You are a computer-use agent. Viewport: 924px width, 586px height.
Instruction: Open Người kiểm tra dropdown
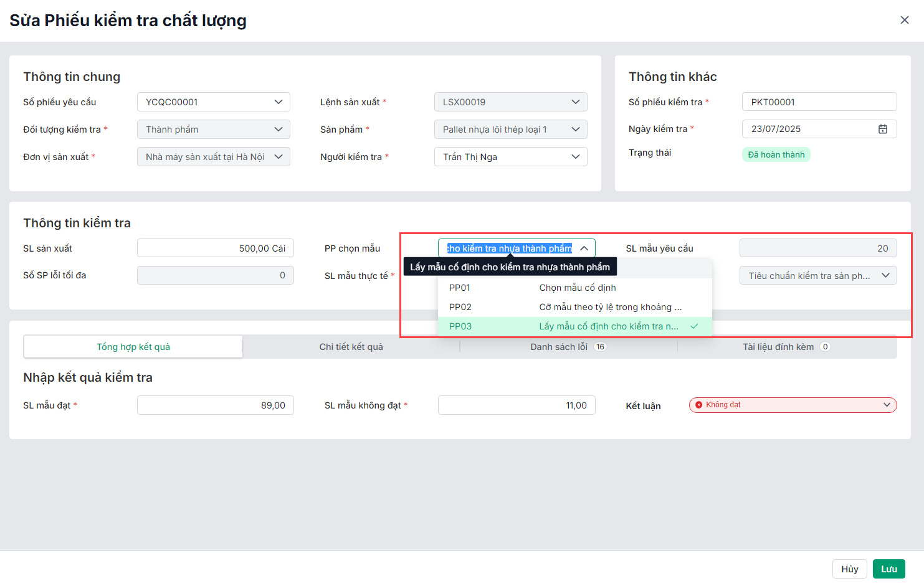tap(575, 157)
